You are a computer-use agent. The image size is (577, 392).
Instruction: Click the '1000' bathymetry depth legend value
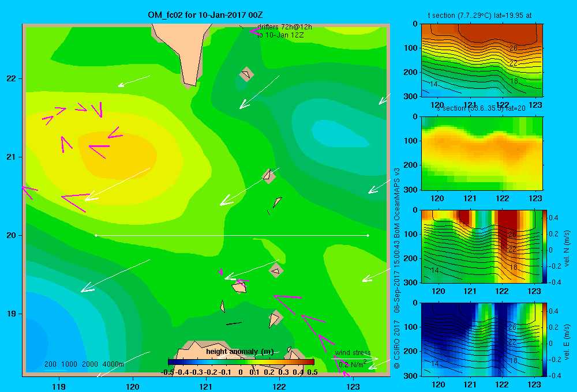[69, 364]
